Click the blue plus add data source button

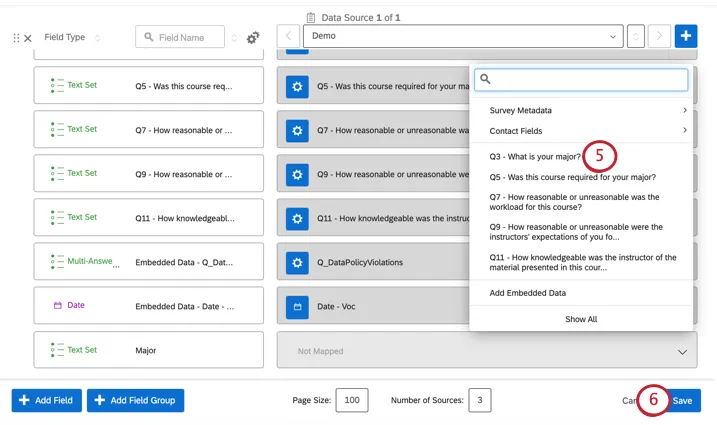click(686, 36)
